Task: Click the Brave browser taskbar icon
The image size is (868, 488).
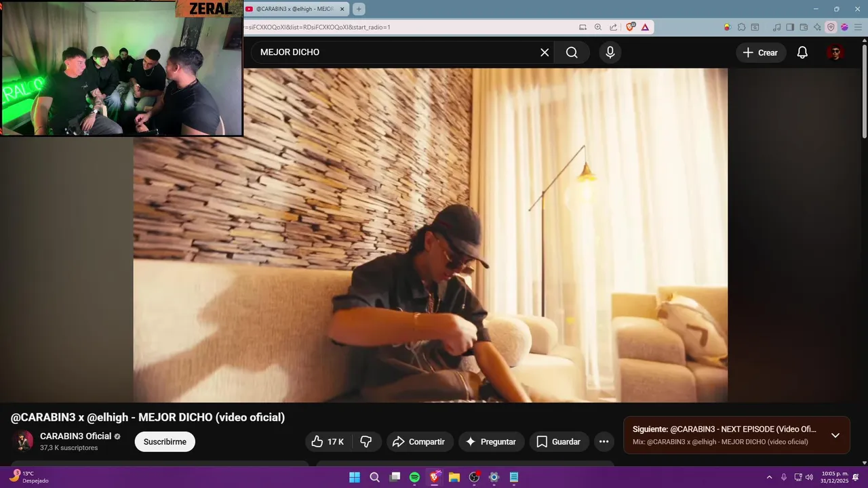Action: click(x=434, y=477)
